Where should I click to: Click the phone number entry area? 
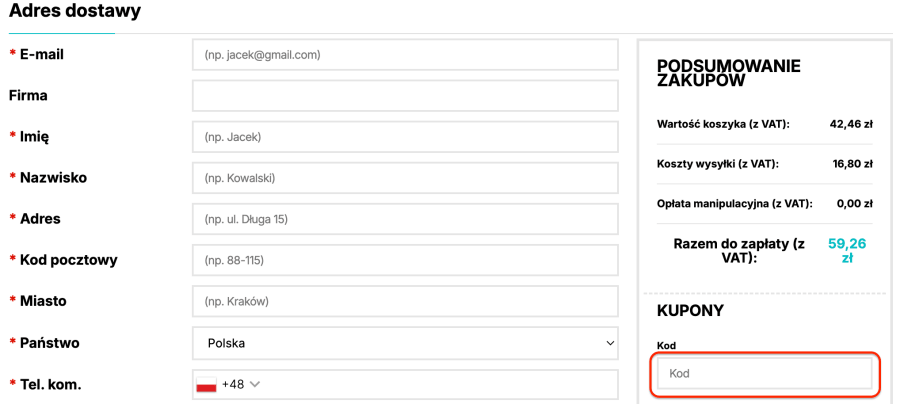(440, 385)
